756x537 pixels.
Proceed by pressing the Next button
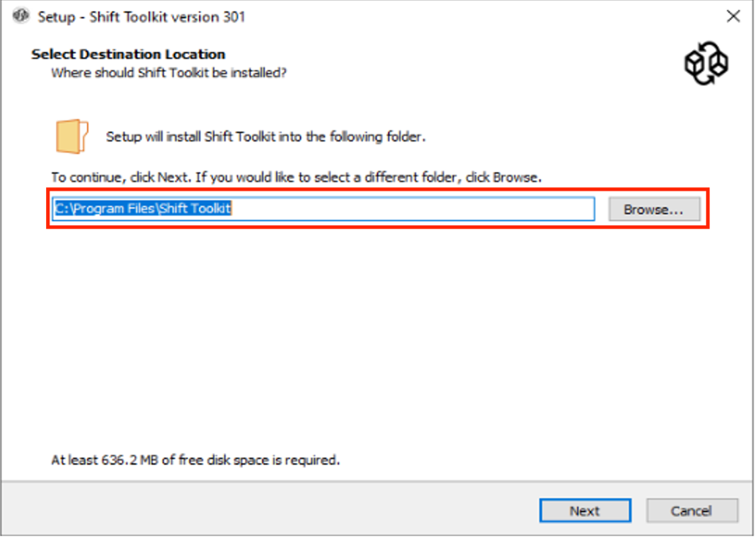(x=585, y=510)
